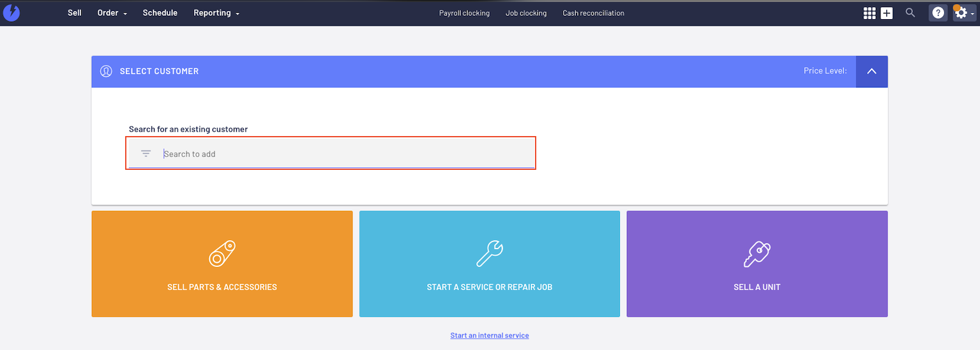This screenshot has height=350, width=980.
Task: Expand the Order dropdown menu
Action: pyautogui.click(x=112, y=13)
